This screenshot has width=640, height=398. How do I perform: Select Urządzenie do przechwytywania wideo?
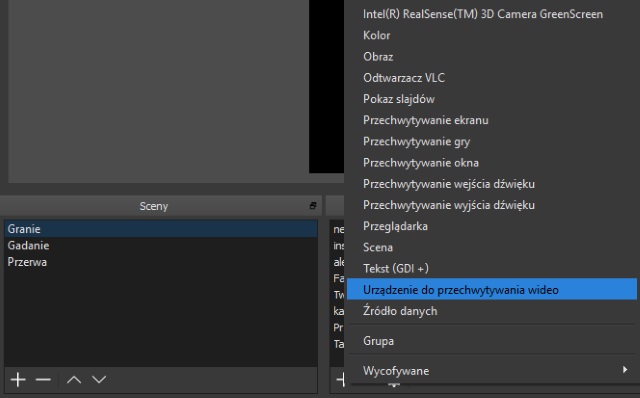click(x=492, y=289)
